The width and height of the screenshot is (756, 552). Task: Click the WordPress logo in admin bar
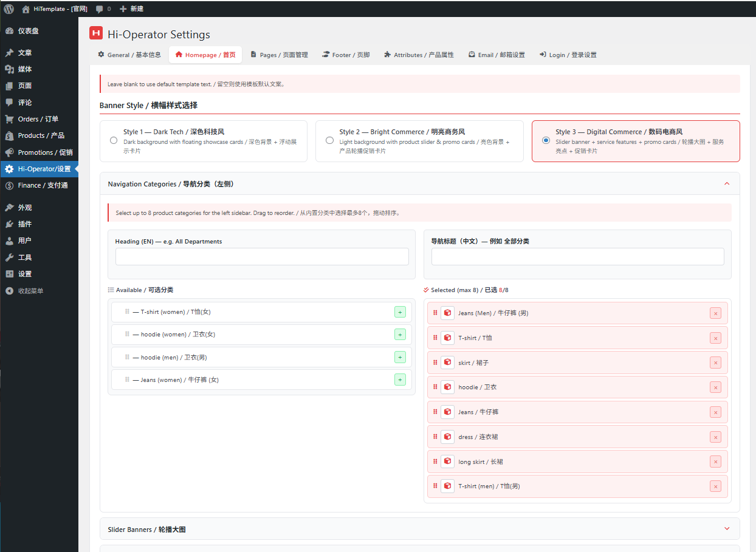9,9
